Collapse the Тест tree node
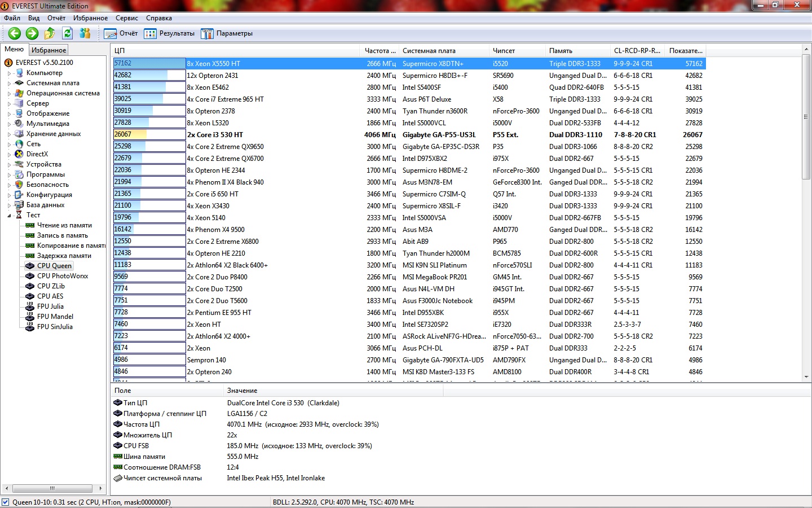 click(9, 215)
